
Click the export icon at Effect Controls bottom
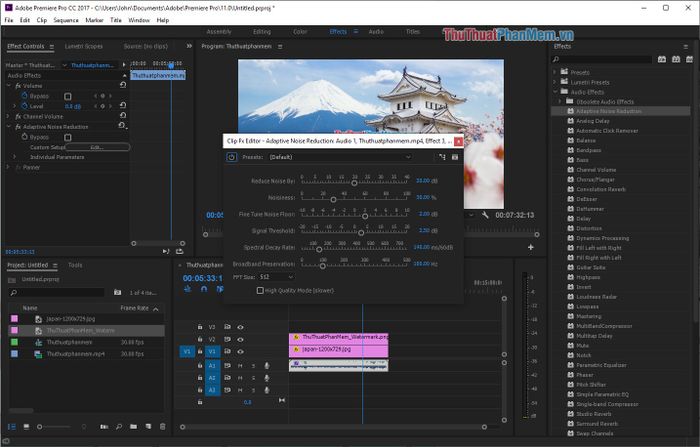[179, 251]
